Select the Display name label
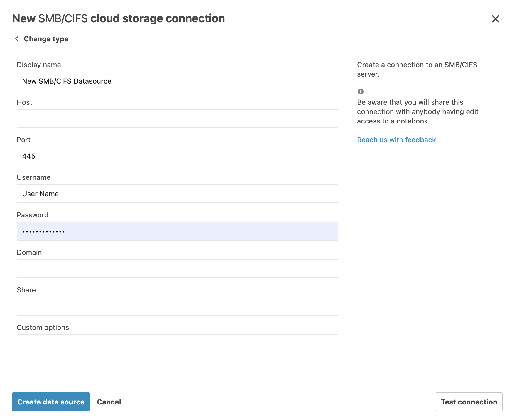The height and width of the screenshot is (420, 507). [39, 65]
